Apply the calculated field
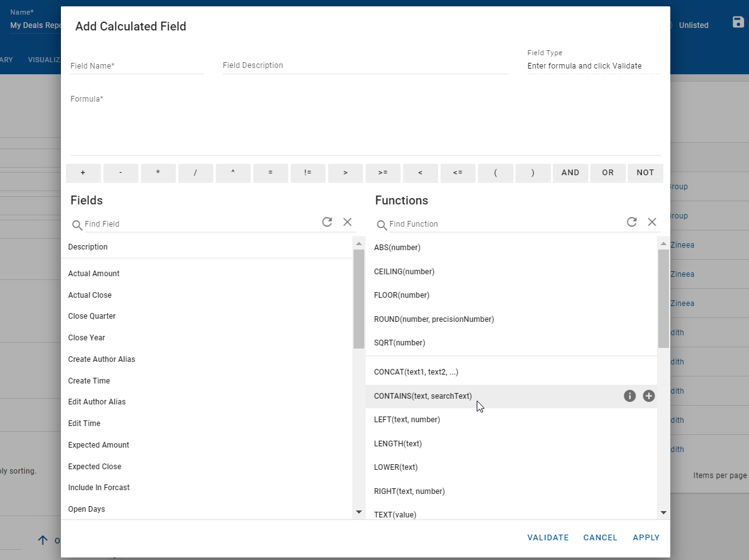Screen dimensions: 749x560 pyautogui.click(x=646, y=538)
